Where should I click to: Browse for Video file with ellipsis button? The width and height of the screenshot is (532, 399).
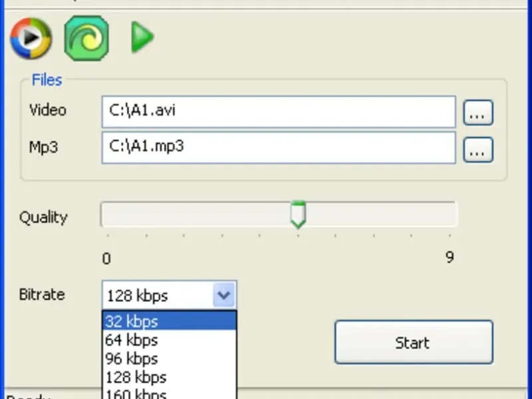[478, 112]
